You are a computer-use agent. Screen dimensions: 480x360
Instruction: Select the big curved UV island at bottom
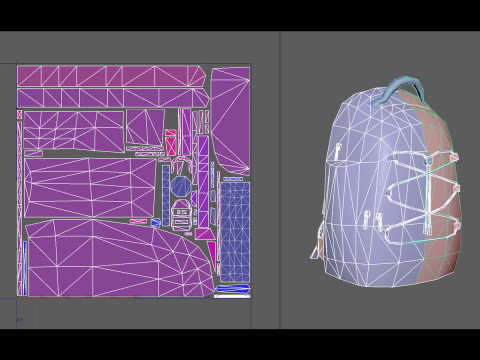click(x=119, y=258)
